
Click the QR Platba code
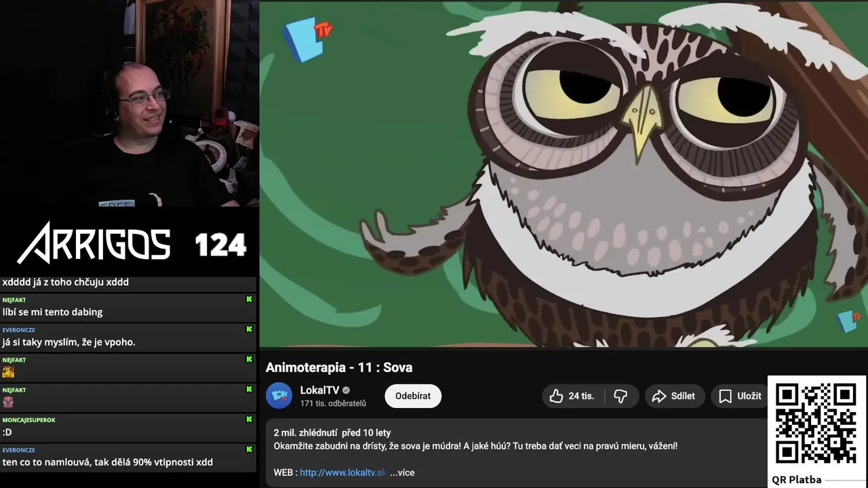[x=816, y=424]
